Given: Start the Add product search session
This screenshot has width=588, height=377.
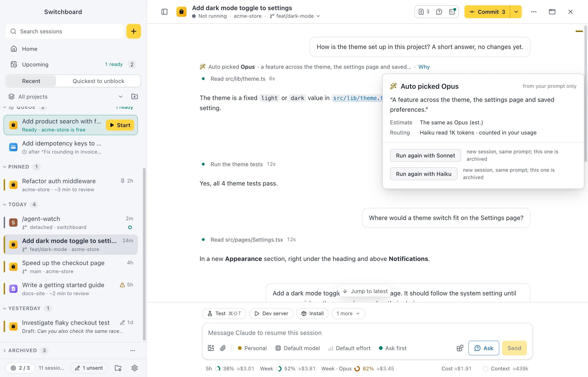Looking at the screenshot, I should 120,125.
